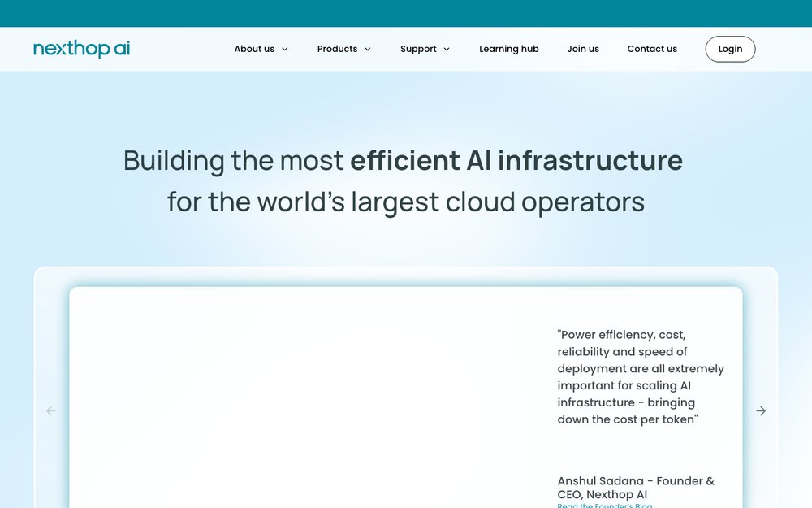Go to the Contact us page

[x=652, y=49]
